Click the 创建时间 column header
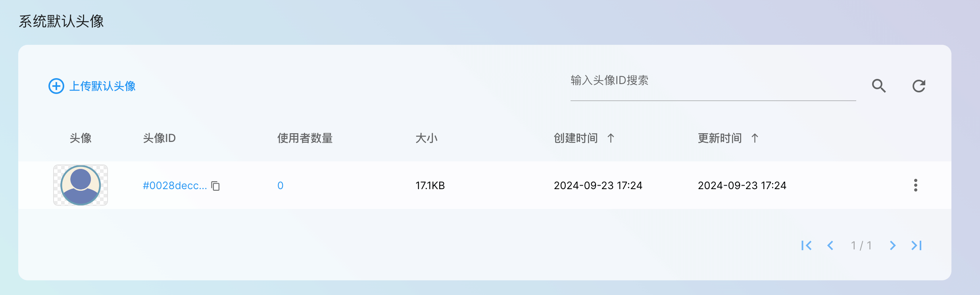 tap(576, 138)
